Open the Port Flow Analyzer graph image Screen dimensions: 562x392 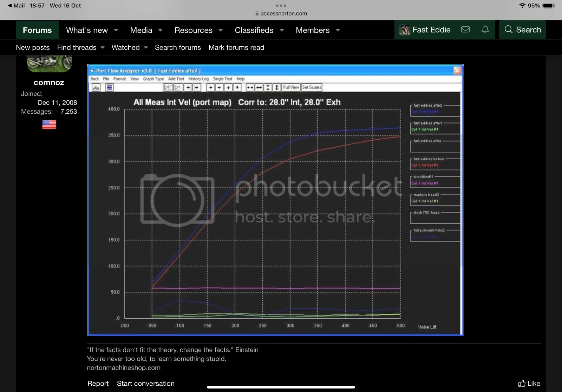[x=275, y=200]
